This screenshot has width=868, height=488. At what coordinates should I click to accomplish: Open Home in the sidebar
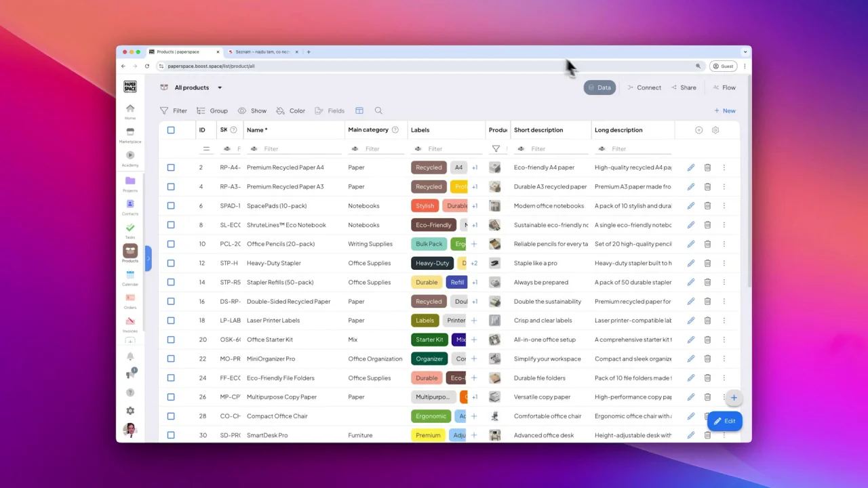(130, 111)
